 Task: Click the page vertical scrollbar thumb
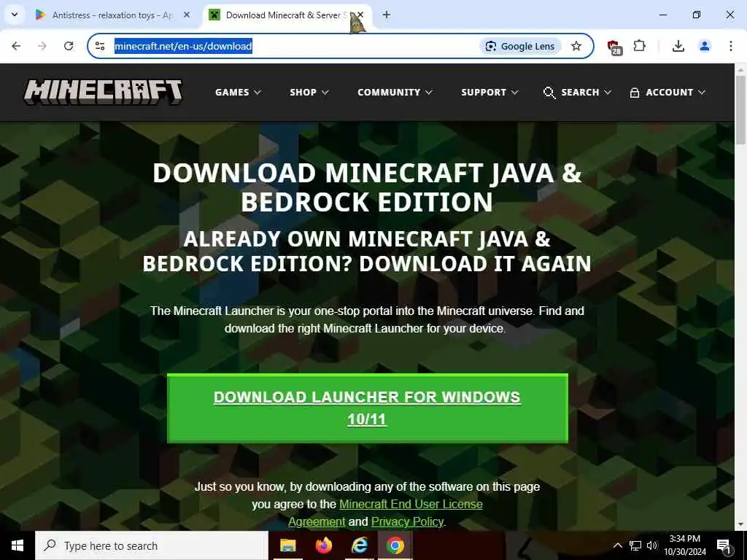pyautogui.click(x=740, y=109)
